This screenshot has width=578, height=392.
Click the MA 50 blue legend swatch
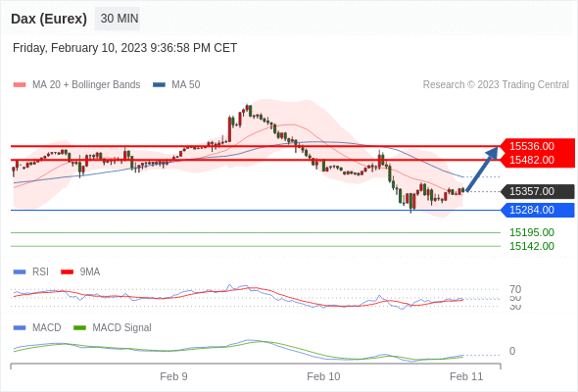[x=160, y=85]
